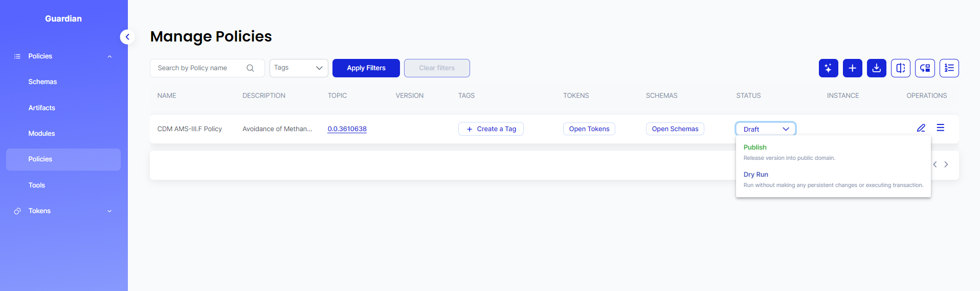This screenshot has height=291, width=980.
Task: Open the hamburger operations menu in policy row
Action: pyautogui.click(x=940, y=128)
